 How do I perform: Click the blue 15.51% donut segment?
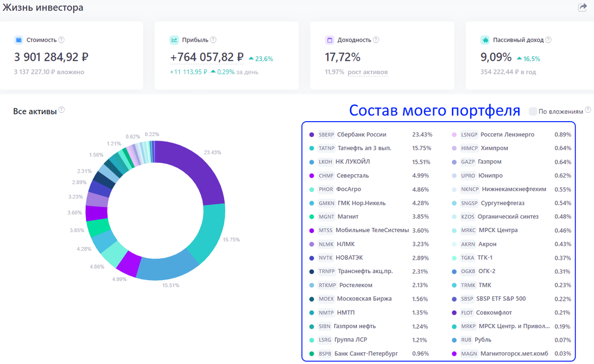click(x=167, y=265)
